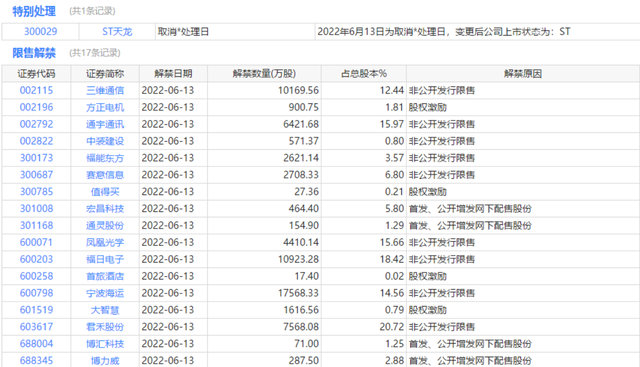The height and width of the screenshot is (367, 640).
Task: Open ST天龙 stock name link
Action: click(x=117, y=31)
